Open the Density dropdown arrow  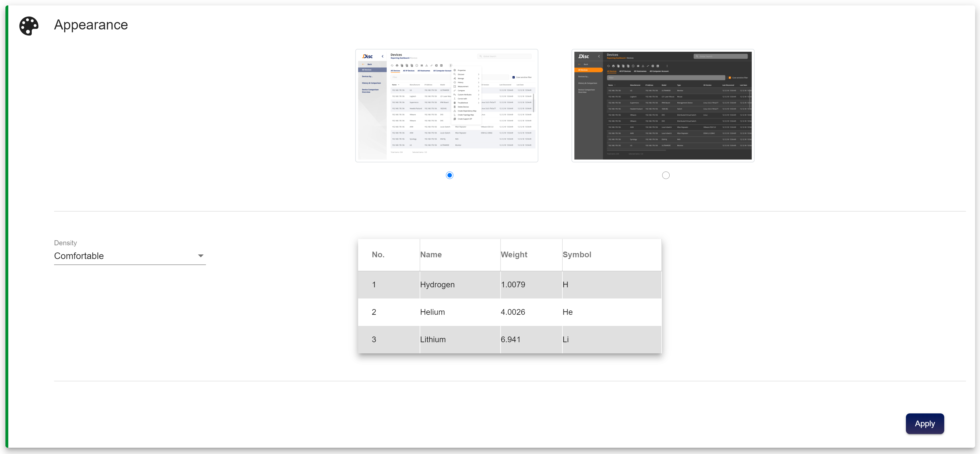click(x=201, y=256)
